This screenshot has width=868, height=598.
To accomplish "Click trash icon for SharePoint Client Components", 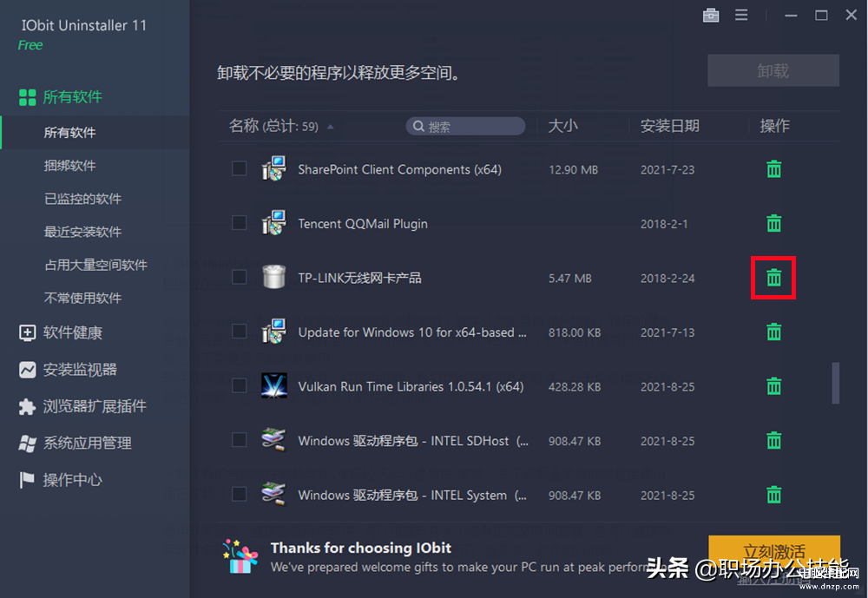I will tap(774, 169).
